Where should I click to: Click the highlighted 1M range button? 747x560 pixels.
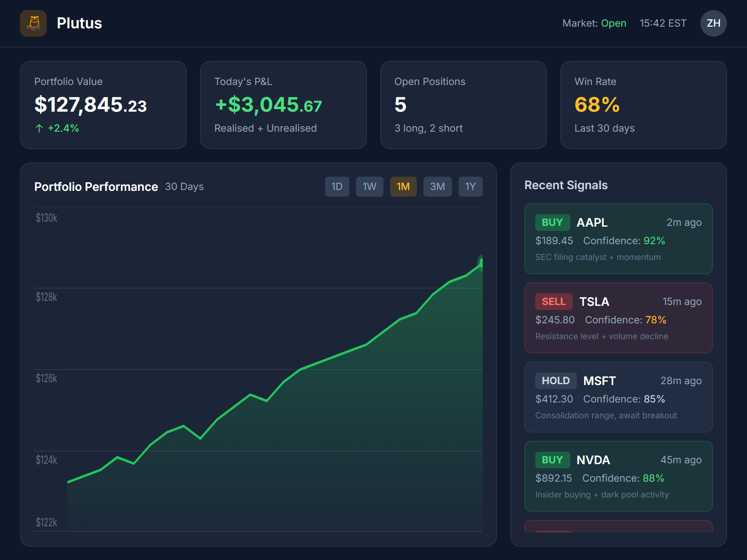pos(403,187)
